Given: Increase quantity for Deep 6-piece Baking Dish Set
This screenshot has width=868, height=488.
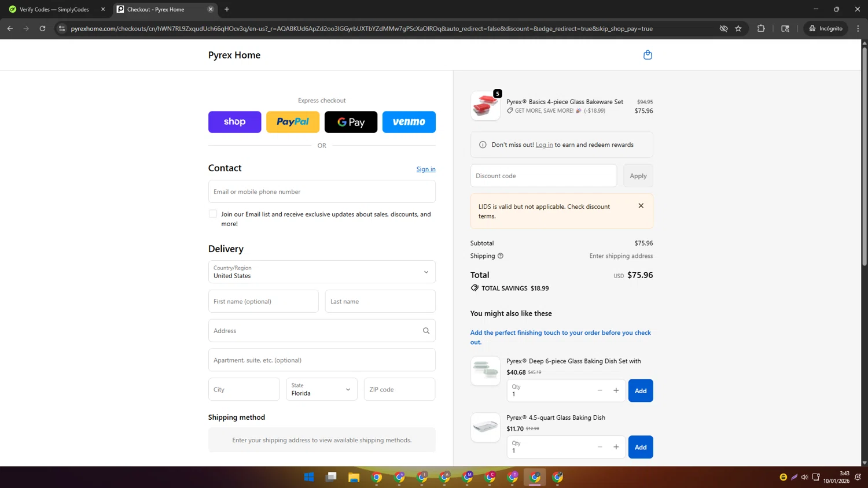Looking at the screenshot, I should [616, 391].
